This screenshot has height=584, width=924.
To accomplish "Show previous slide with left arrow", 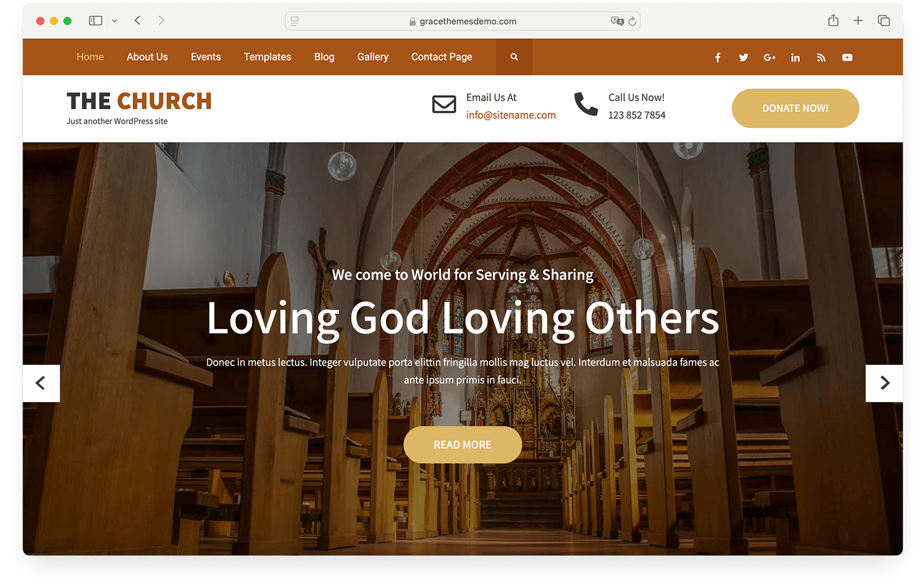I will 41,383.
